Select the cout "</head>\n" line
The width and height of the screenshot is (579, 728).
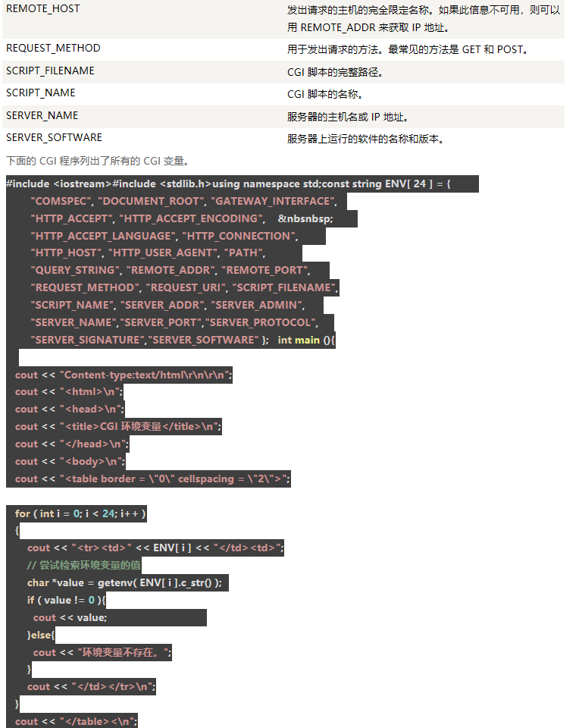point(72,444)
